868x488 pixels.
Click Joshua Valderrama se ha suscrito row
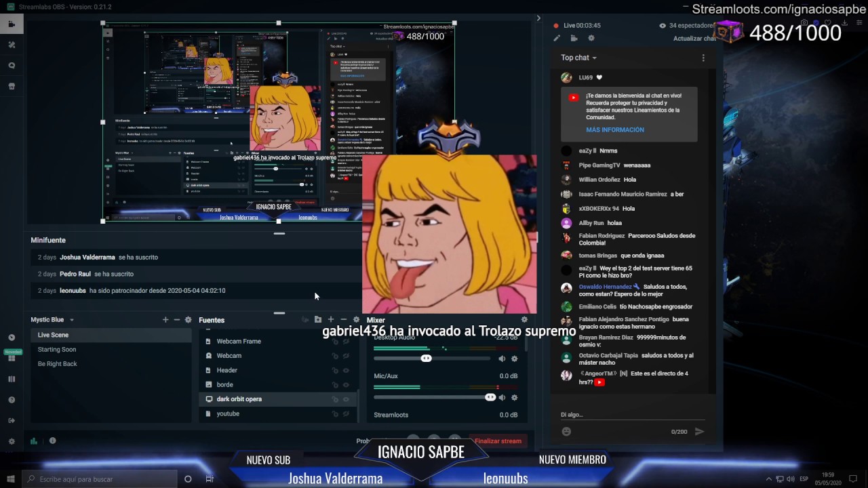coord(197,258)
